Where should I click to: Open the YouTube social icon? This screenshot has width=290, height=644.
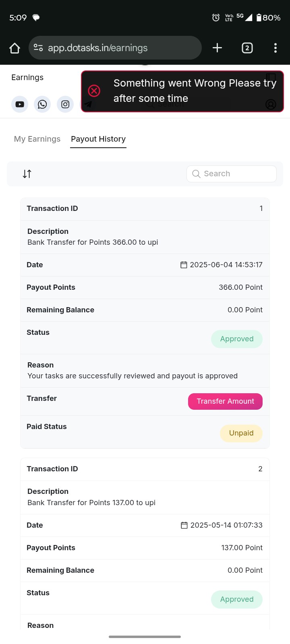(x=20, y=105)
